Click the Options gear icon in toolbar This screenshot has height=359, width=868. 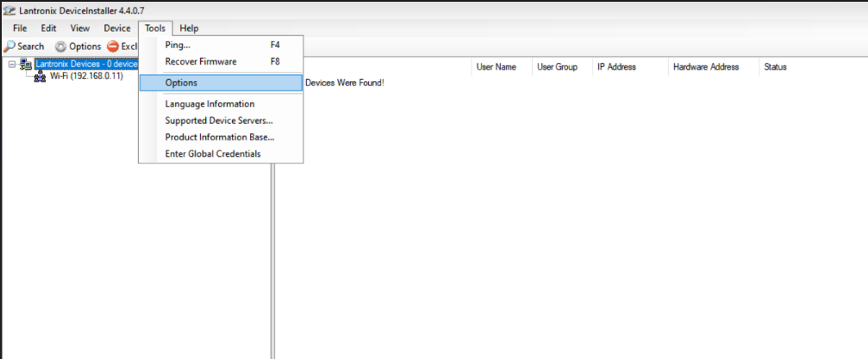61,46
